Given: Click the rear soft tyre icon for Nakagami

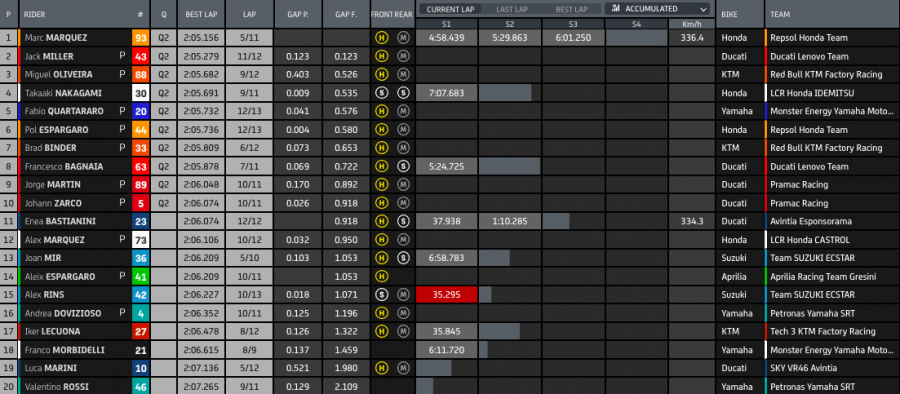Looking at the screenshot, I should coord(403,93).
